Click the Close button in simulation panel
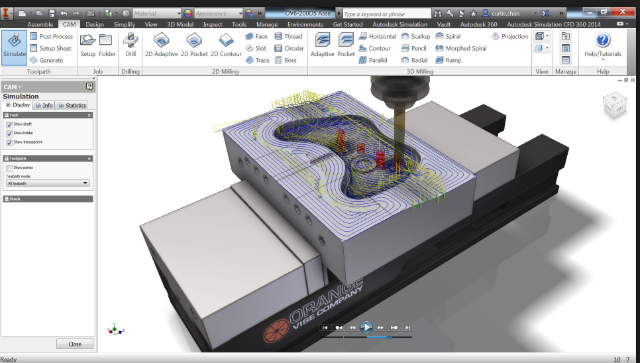Image resolution: width=640 pixels, height=363 pixels. tap(75, 344)
